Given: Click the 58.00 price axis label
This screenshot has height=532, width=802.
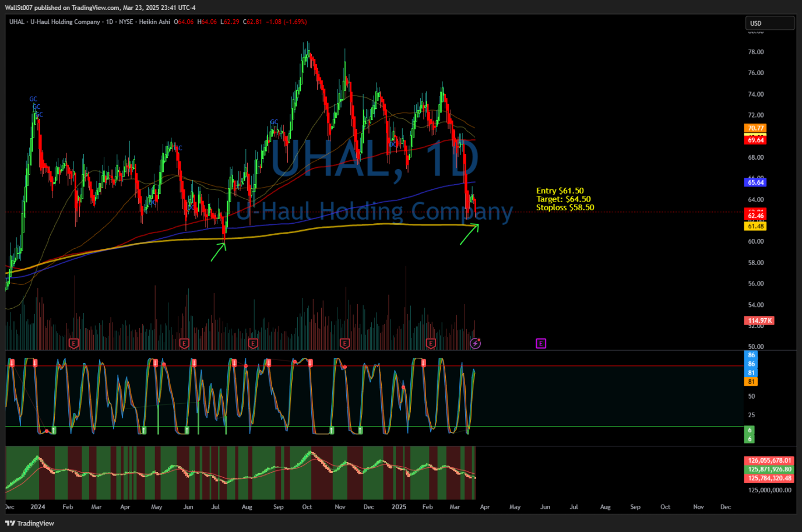Looking at the screenshot, I should [x=756, y=263].
